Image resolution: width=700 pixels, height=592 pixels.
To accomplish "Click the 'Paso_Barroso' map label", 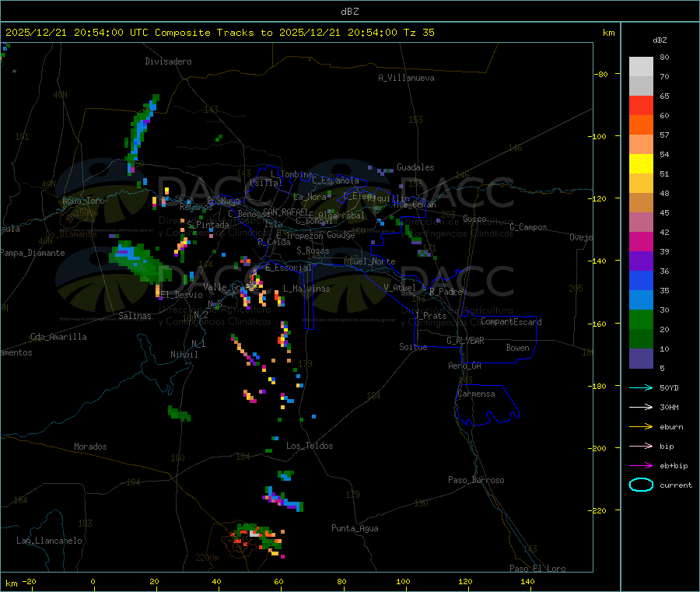I will (x=476, y=480).
